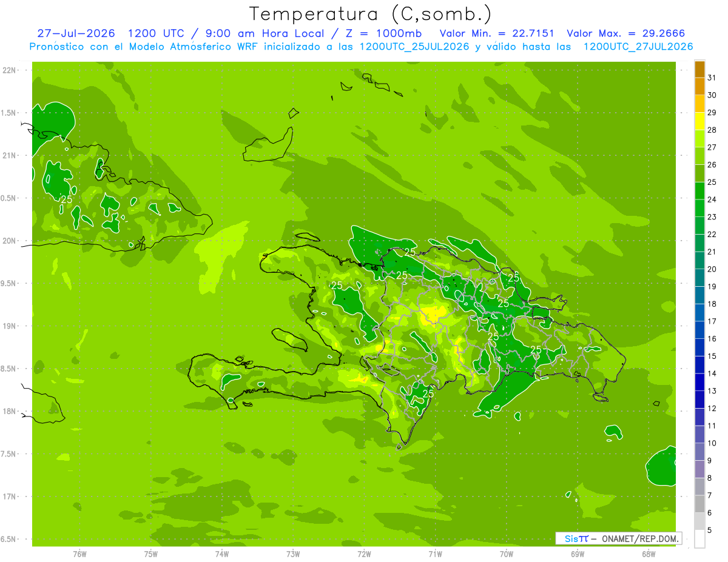728x562 pixels.
Task: Click the '76W' longitude axis label
Action: coord(79,554)
